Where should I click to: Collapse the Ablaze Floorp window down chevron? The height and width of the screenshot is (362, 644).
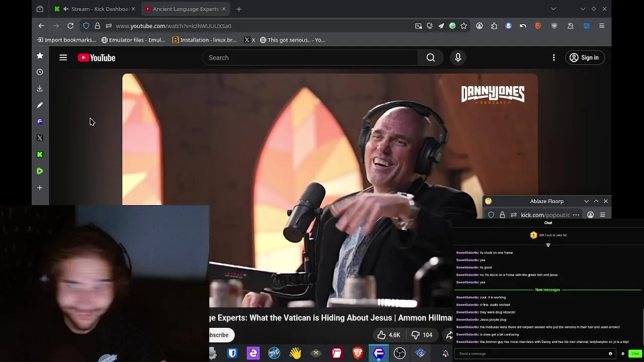tap(587, 201)
